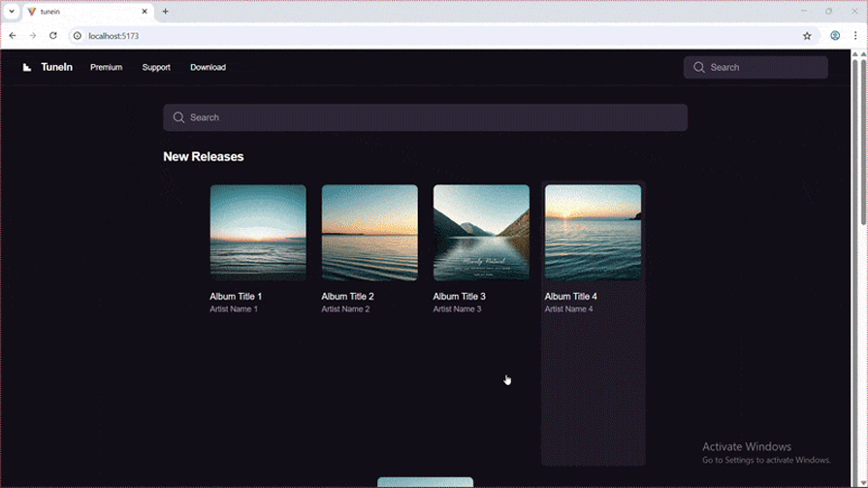Open the Premium nav item

[106, 67]
